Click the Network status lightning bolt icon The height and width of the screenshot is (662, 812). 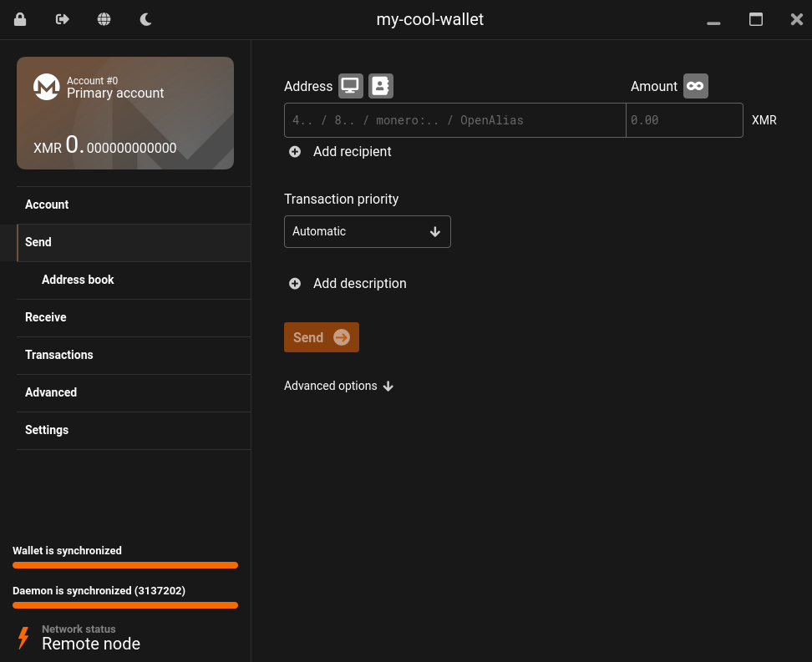click(x=23, y=638)
